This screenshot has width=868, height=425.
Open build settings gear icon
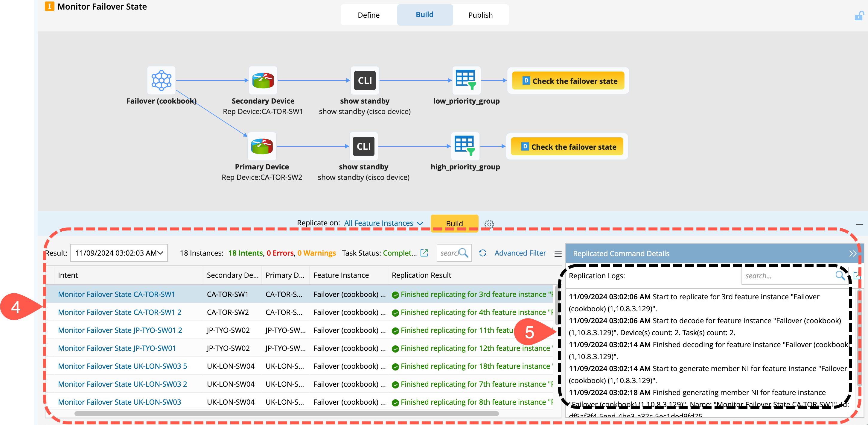(489, 224)
